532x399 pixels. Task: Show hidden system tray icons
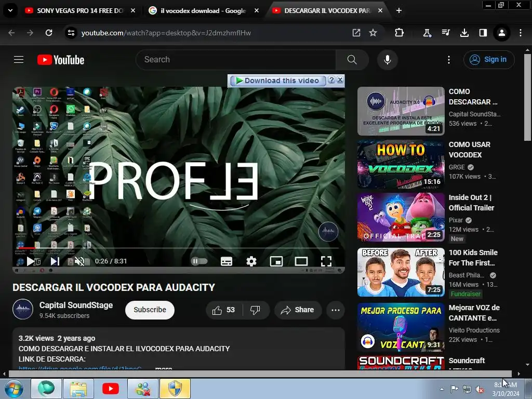click(442, 389)
